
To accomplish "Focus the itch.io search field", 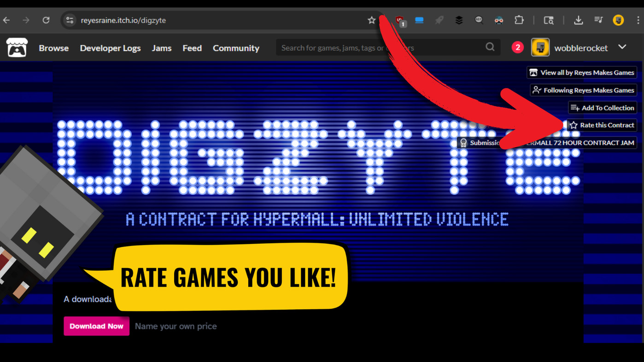I will pyautogui.click(x=388, y=47).
